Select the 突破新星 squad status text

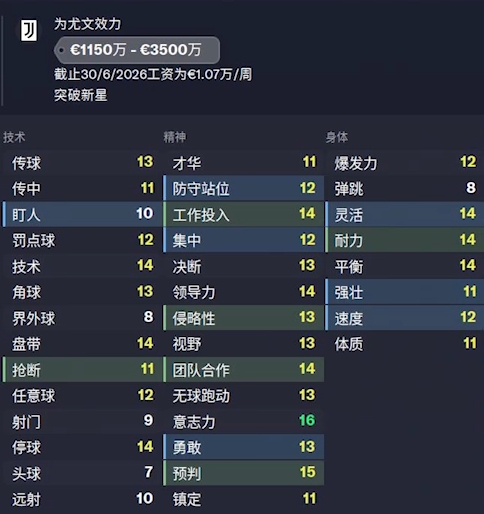(x=81, y=95)
